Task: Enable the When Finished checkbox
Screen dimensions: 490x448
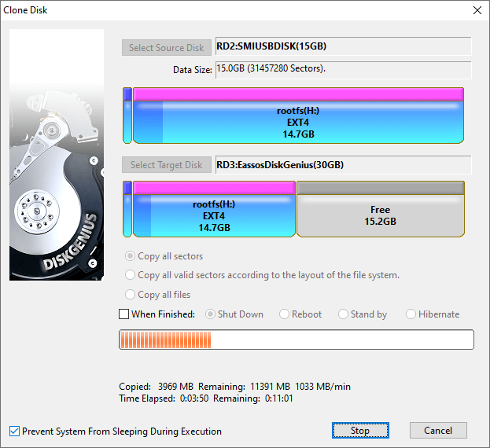Action: (124, 314)
